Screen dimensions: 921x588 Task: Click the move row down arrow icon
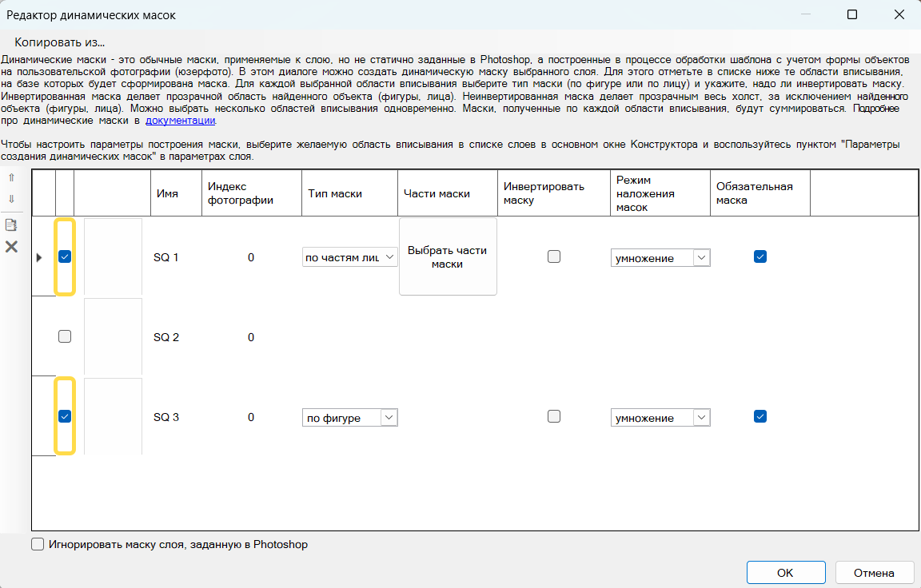pyautogui.click(x=11, y=199)
